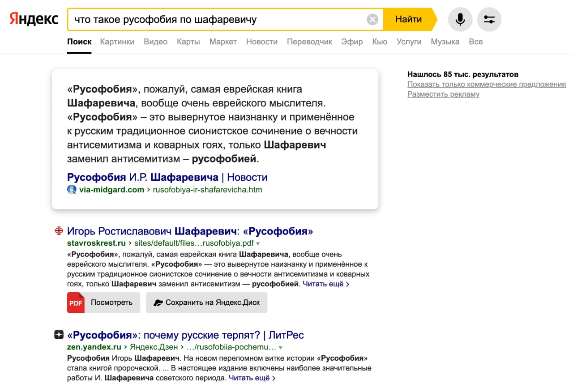Open the Карты tab

188,42
